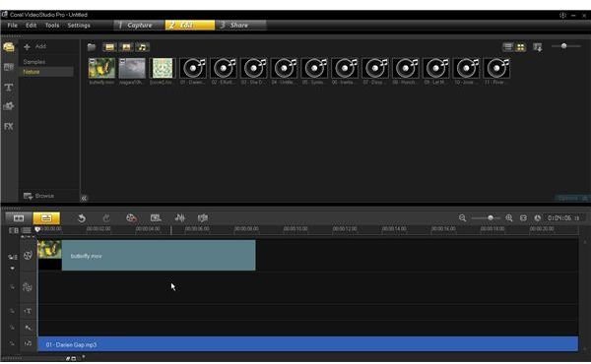Switch to the 3 Share step tab
Image resolution: width=591 pixels, height=364 pixels.
pyautogui.click(x=241, y=26)
